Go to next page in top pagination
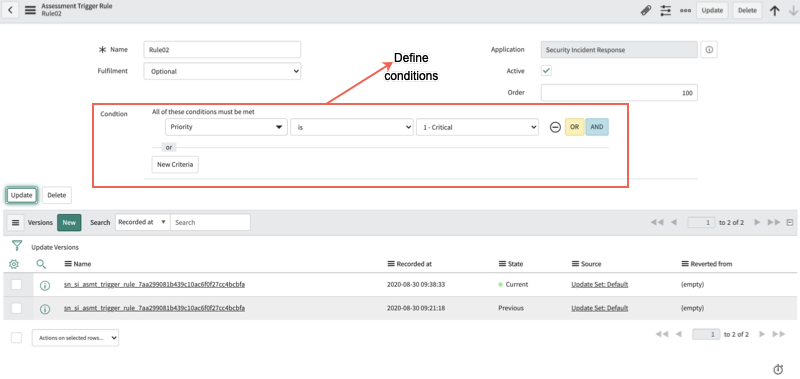 point(757,222)
